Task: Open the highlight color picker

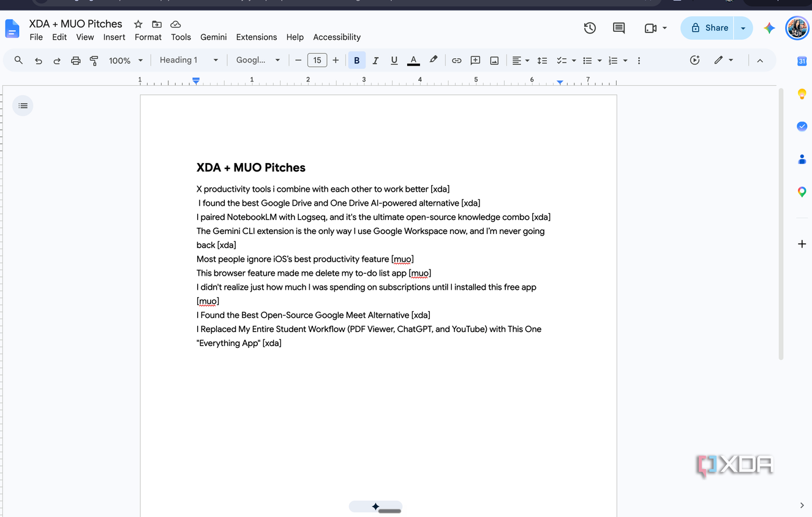Action: tap(434, 61)
